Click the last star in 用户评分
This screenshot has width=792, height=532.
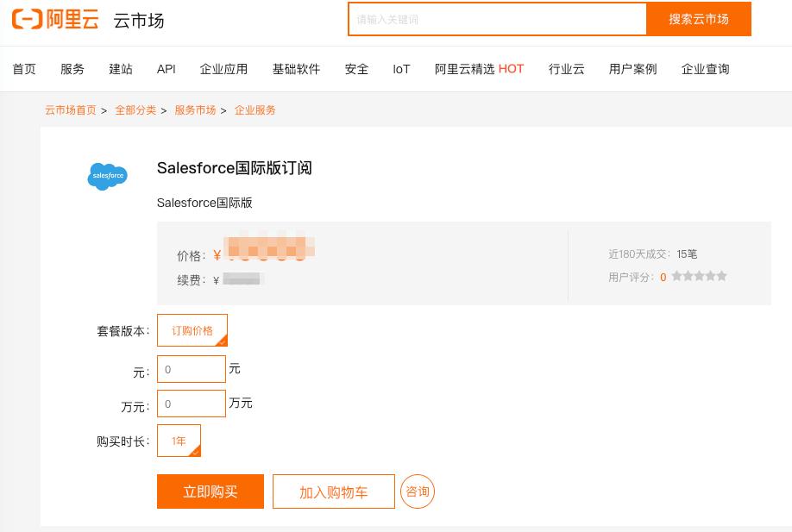pos(720,276)
